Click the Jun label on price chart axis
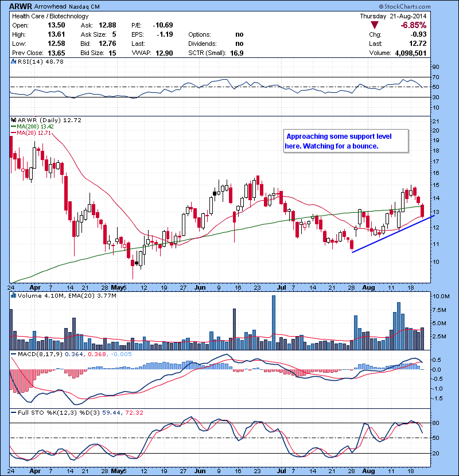The width and height of the screenshot is (459, 476). point(200,287)
